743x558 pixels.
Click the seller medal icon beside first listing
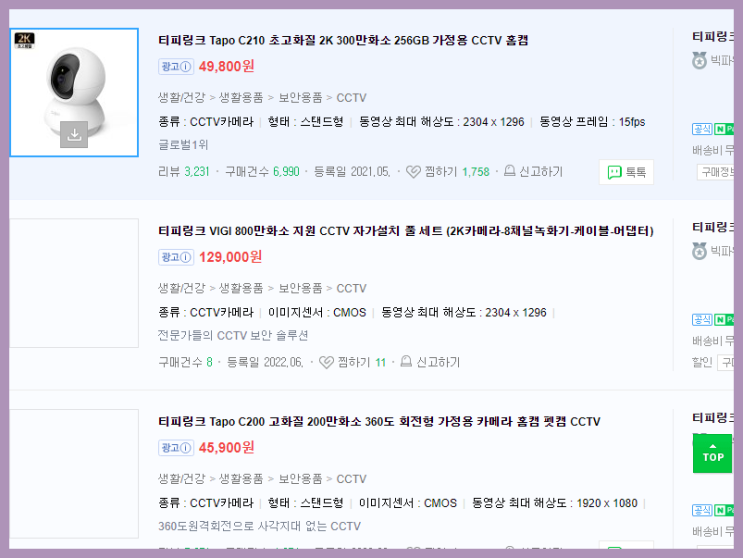point(699,61)
